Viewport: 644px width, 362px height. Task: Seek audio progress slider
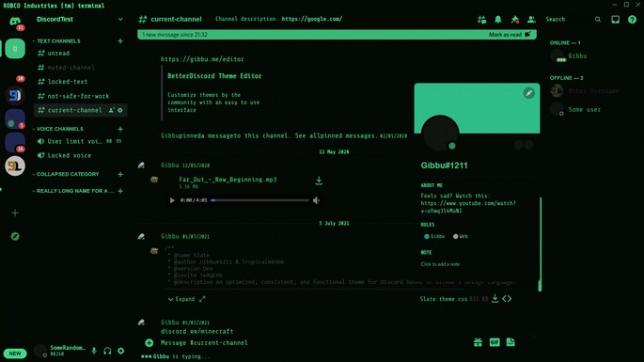(x=259, y=200)
